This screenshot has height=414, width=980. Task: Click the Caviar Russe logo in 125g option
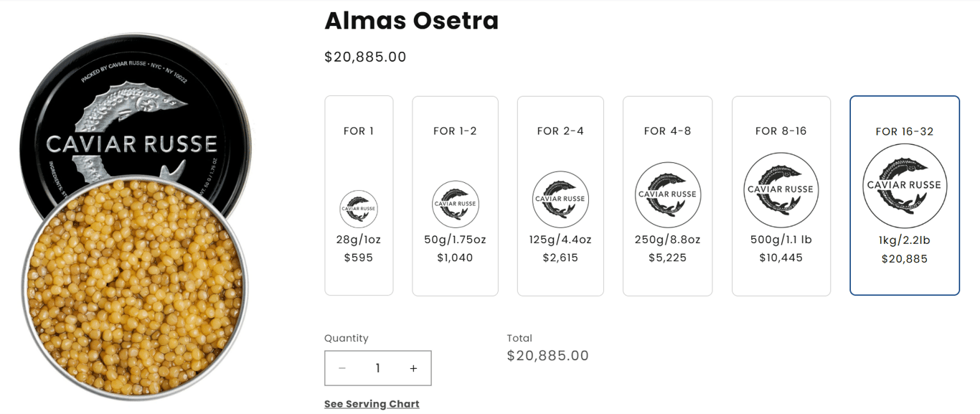point(560,199)
